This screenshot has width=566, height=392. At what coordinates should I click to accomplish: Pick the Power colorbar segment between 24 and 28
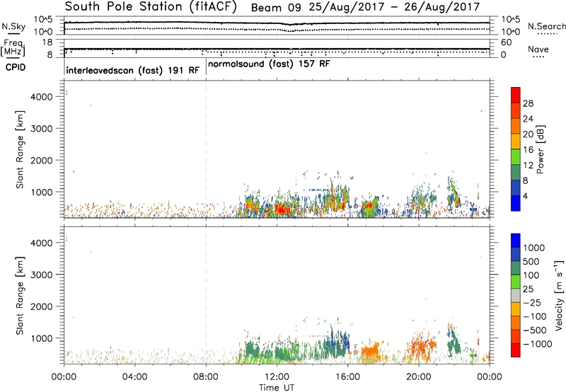pos(516,110)
